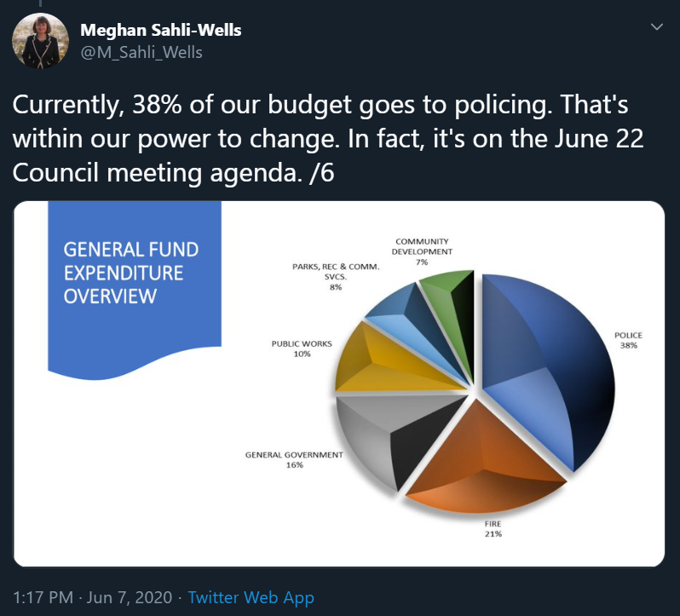Click the tweet text about policing budget
The height and width of the screenshot is (616, 680).
(328, 139)
